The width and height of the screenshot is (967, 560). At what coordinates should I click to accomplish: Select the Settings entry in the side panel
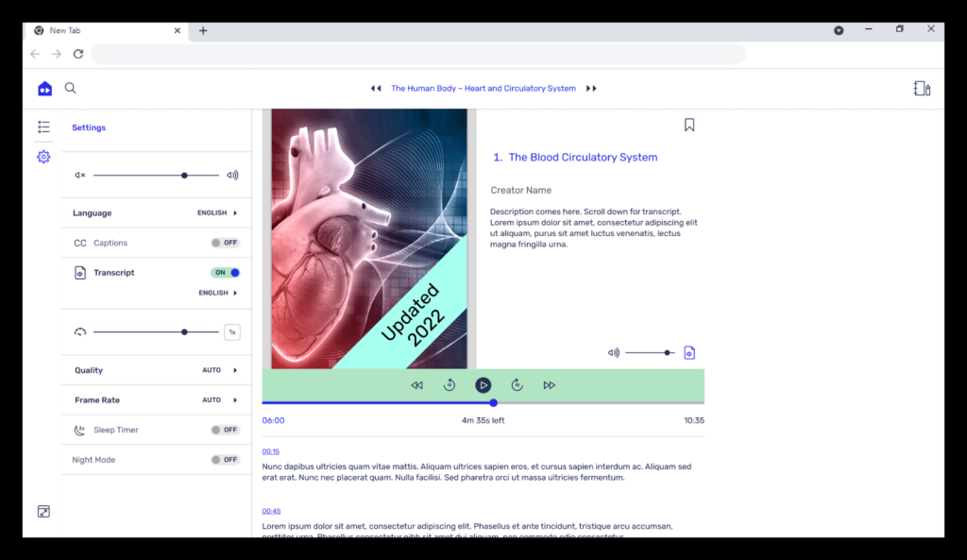88,127
